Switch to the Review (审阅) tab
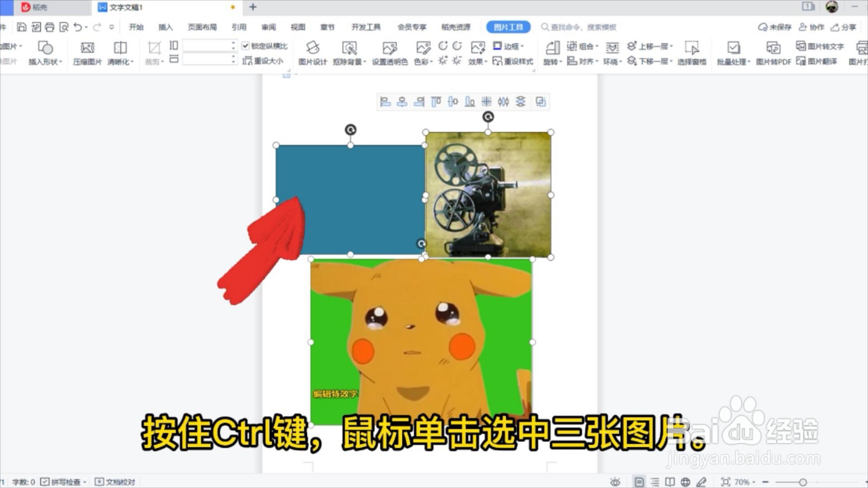This screenshot has width=868, height=488. [x=269, y=27]
